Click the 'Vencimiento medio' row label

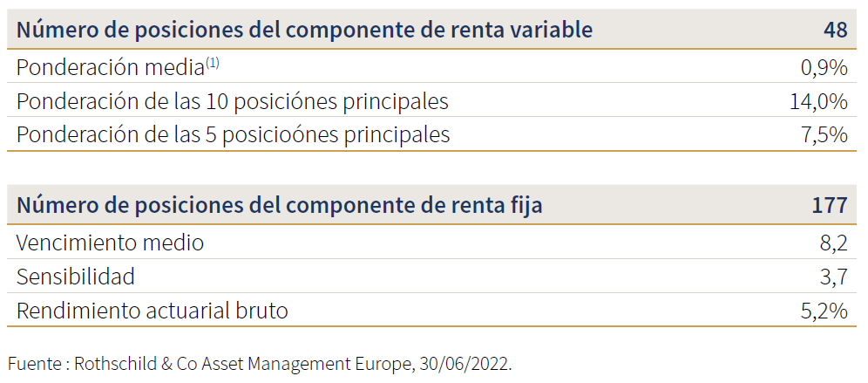(x=110, y=243)
